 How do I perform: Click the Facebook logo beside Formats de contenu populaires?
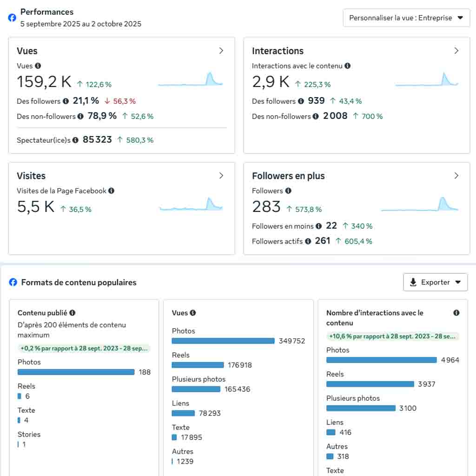[x=13, y=282]
